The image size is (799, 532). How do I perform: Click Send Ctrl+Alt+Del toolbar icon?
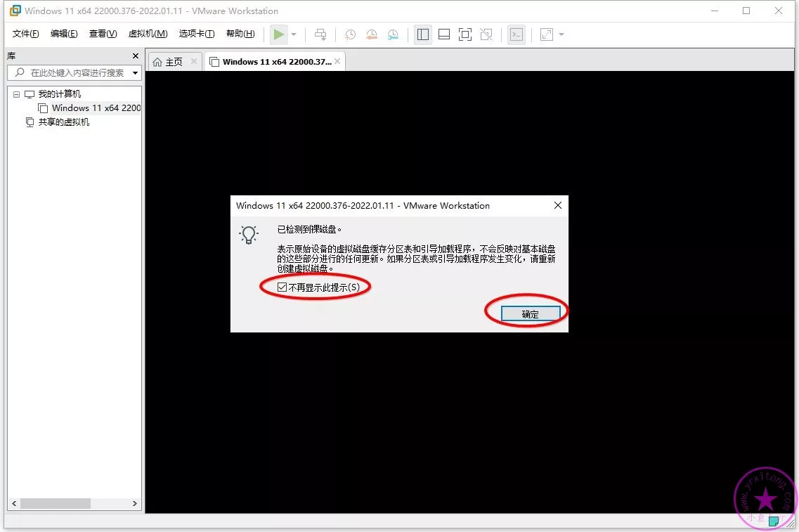tap(320, 34)
